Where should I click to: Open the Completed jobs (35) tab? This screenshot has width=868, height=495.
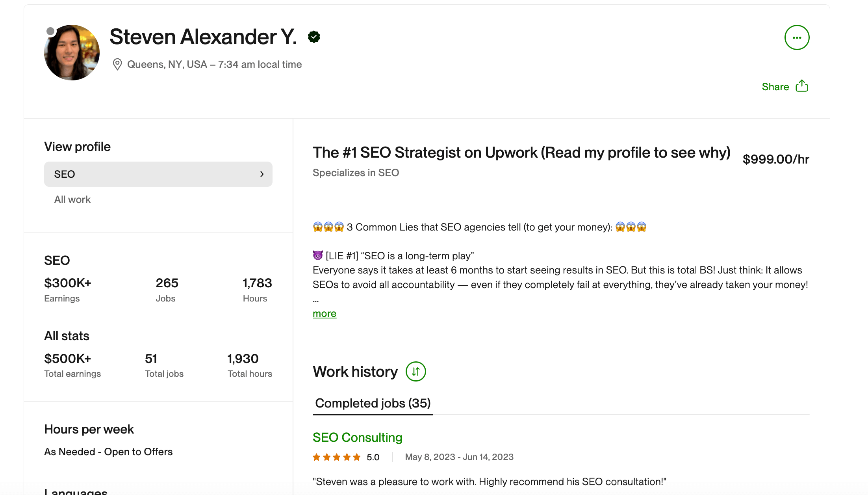click(x=373, y=403)
